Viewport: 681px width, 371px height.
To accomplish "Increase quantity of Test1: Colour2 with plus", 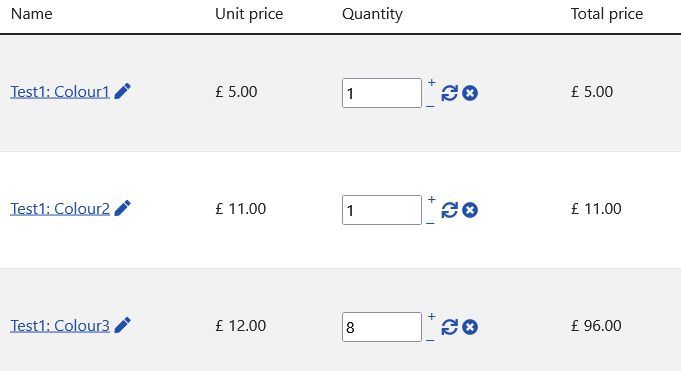I will tap(431, 199).
